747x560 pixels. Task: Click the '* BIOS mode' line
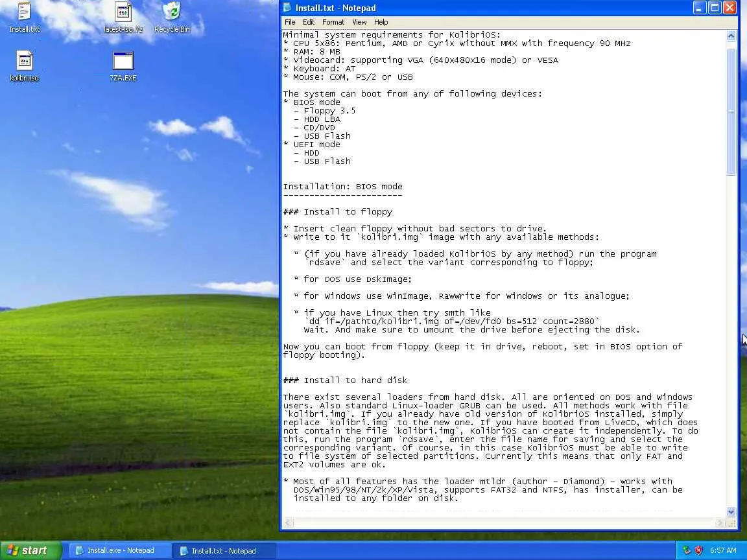coord(312,102)
